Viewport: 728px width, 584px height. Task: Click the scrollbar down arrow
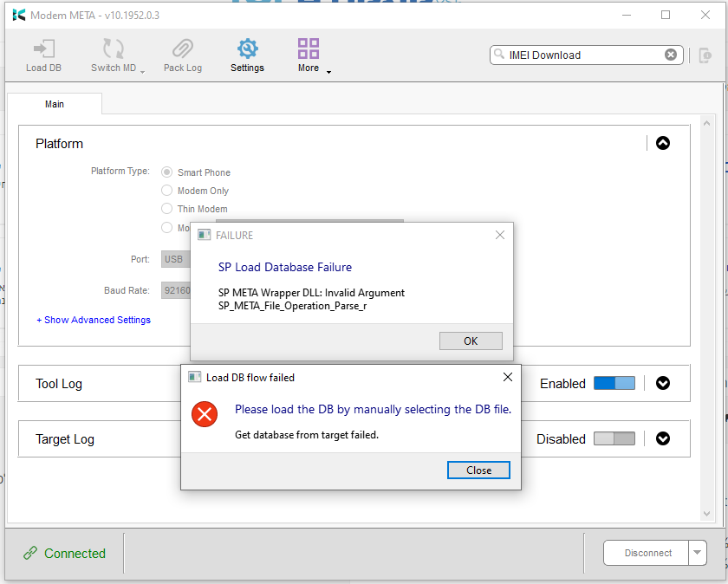pyautogui.click(x=706, y=514)
